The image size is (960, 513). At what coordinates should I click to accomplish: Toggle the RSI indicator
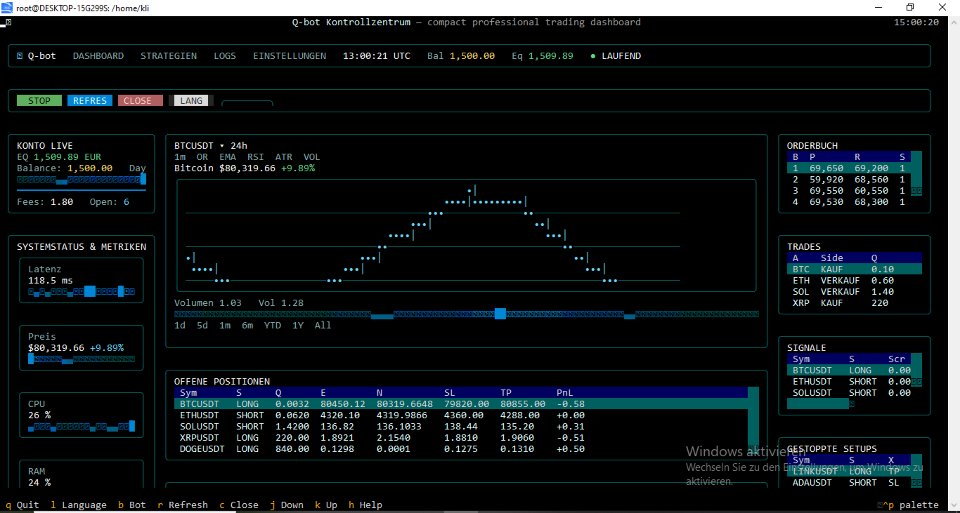pyautogui.click(x=256, y=157)
